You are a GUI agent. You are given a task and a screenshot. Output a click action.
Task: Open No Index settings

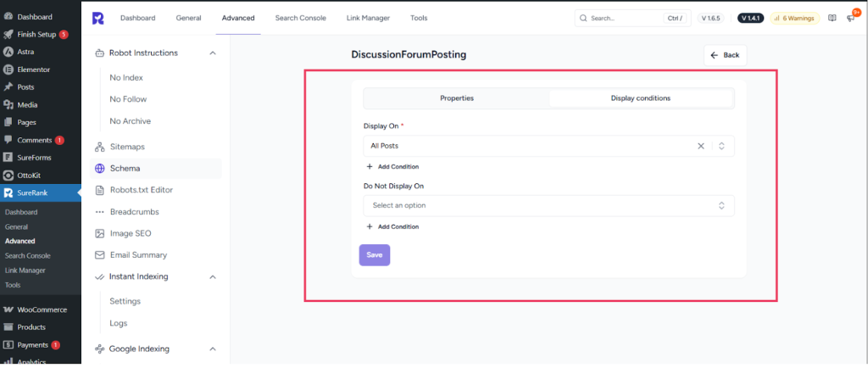pos(126,77)
